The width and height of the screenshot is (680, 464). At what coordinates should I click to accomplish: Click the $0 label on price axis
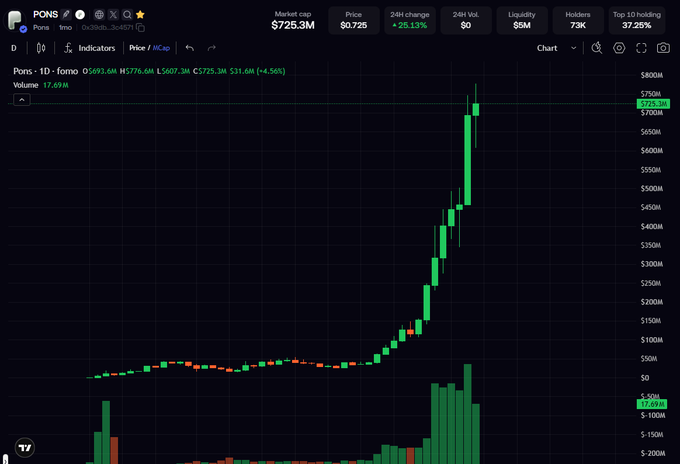645,378
